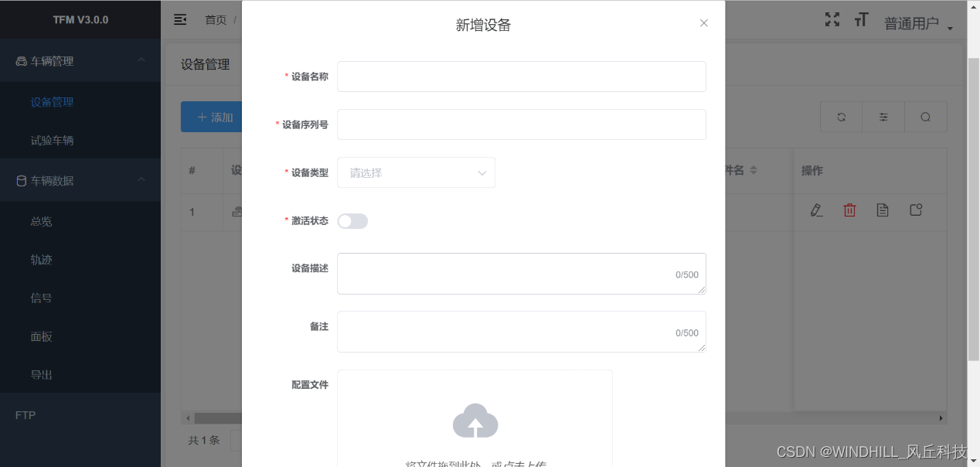Open the column settings icon
980x467 pixels.
[x=883, y=117]
